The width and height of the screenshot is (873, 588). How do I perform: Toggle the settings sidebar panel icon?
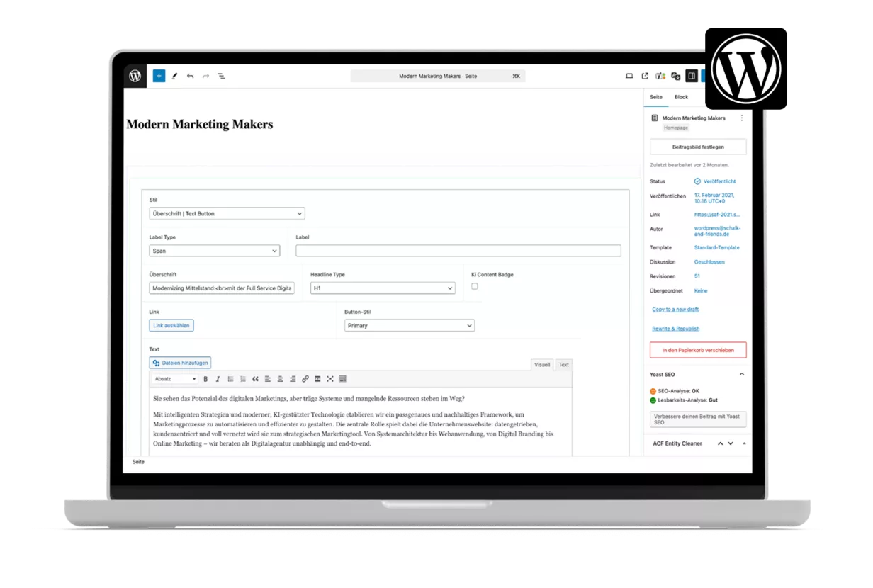click(692, 76)
